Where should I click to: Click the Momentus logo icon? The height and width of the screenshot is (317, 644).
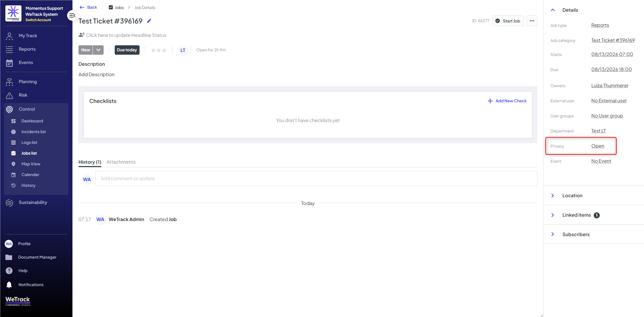click(x=13, y=13)
